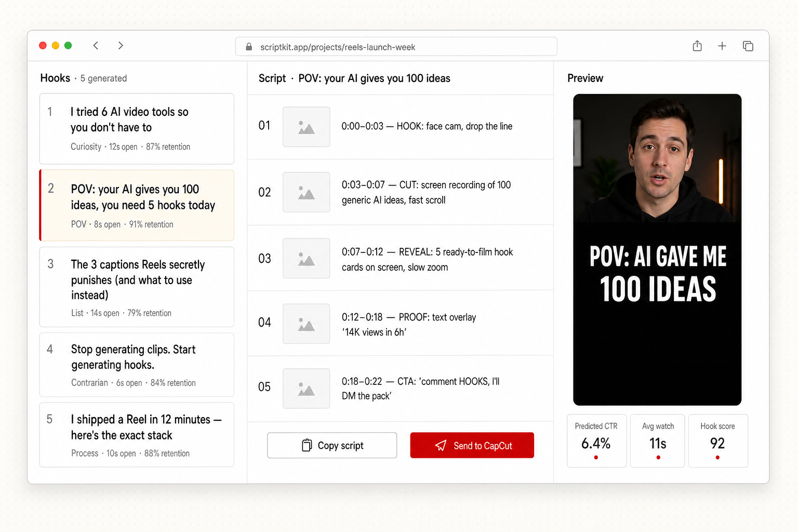Image resolution: width=798 pixels, height=532 pixels.
Task: Click the 'Script' heading
Action: [x=272, y=78]
